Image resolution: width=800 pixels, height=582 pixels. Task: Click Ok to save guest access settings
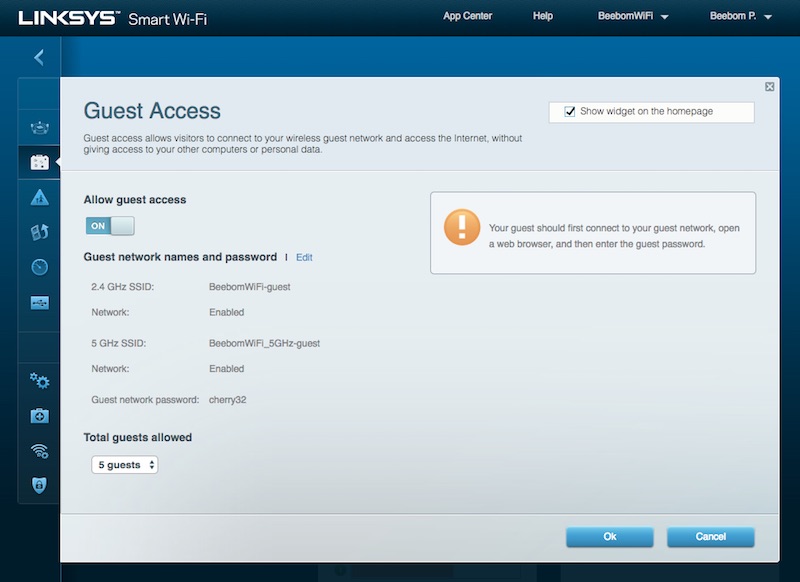pos(609,536)
